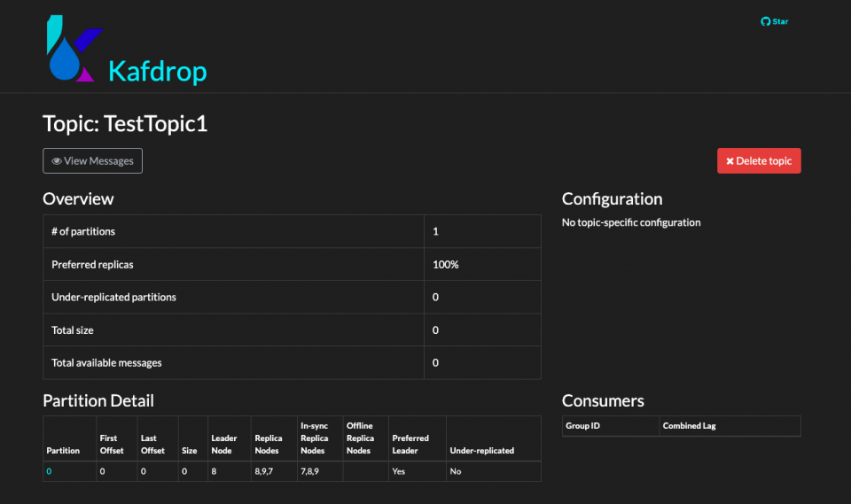Click the Preferred Leader column header

point(410,444)
